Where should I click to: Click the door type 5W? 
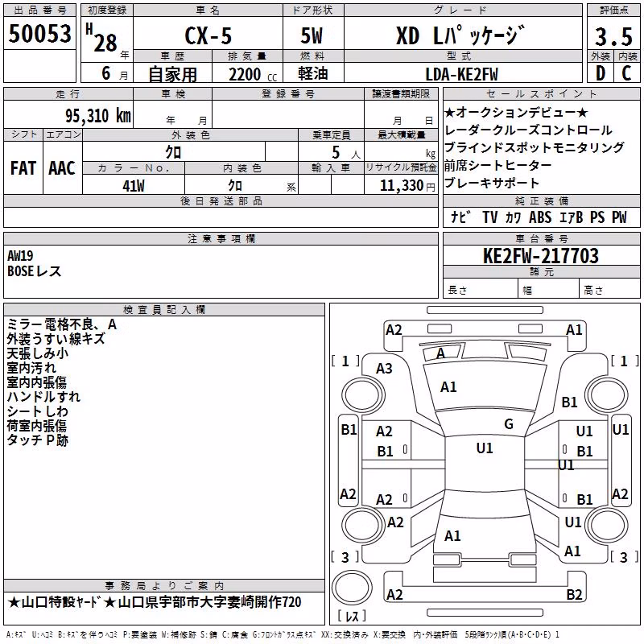pos(312,35)
